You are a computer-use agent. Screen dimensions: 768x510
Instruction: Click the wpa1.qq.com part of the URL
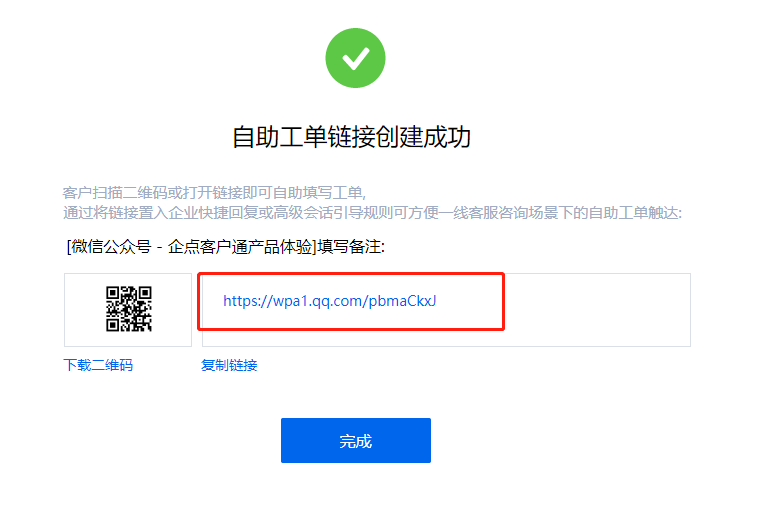tap(317, 301)
